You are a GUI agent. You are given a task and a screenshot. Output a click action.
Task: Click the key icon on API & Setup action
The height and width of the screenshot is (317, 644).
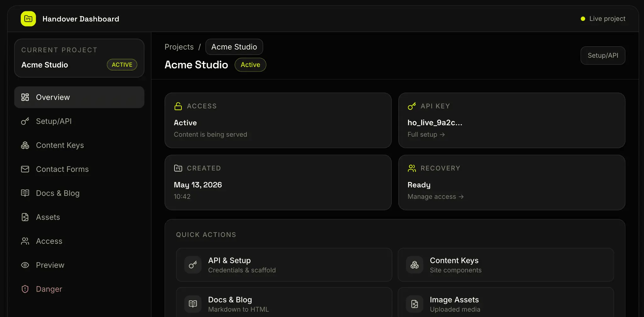[193, 265]
